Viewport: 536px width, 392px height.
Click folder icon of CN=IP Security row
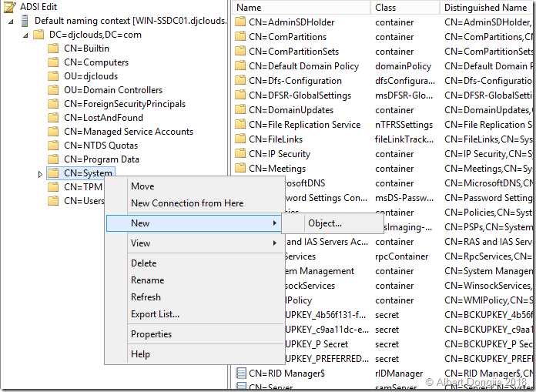pyautogui.click(x=240, y=154)
